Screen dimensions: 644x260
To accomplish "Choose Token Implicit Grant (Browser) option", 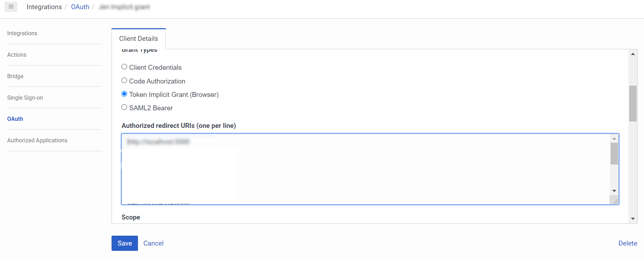I will [x=124, y=94].
